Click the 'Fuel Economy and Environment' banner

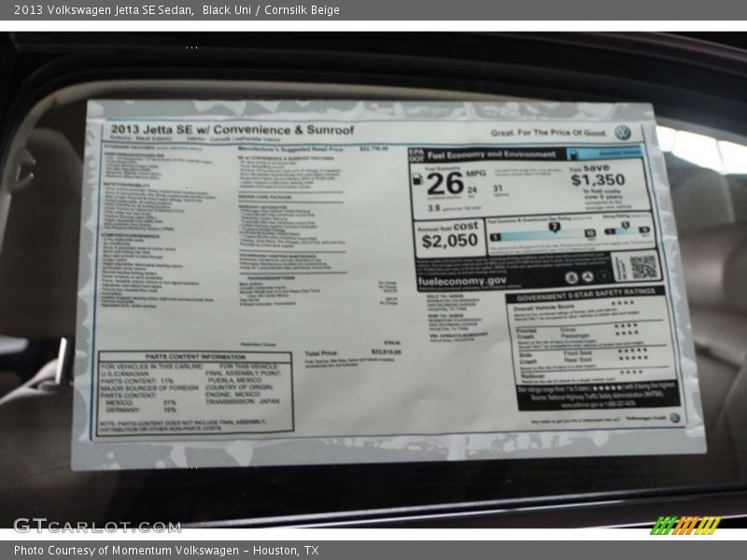tap(491, 154)
